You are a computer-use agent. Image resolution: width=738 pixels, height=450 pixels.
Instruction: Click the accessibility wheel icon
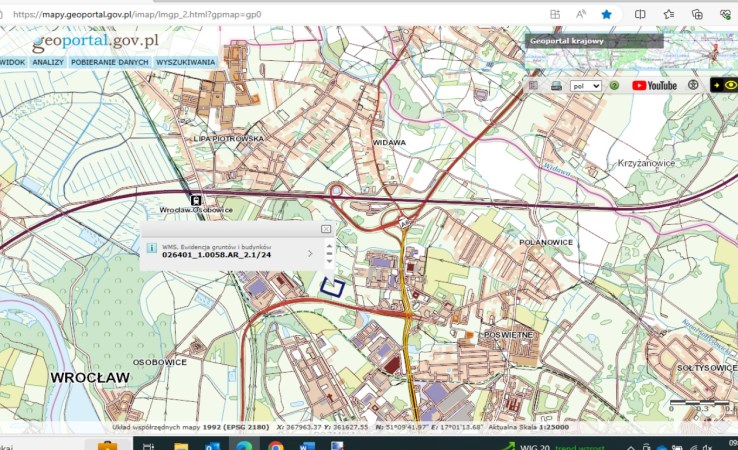pos(693,86)
